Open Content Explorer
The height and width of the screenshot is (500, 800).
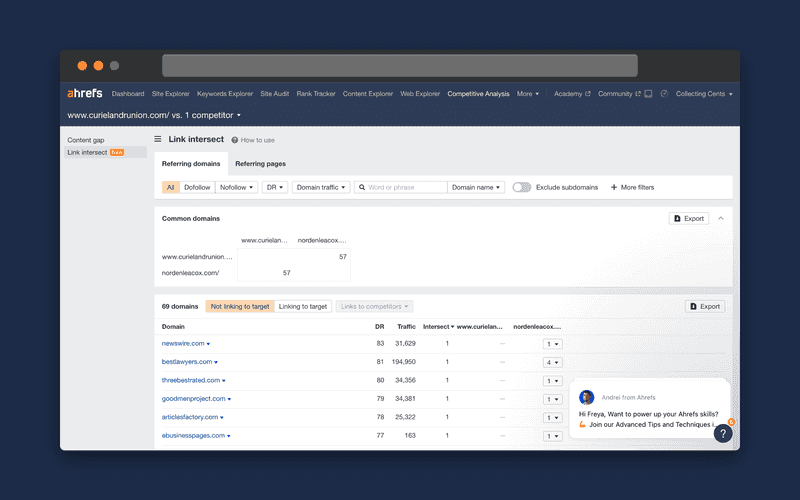point(368,94)
